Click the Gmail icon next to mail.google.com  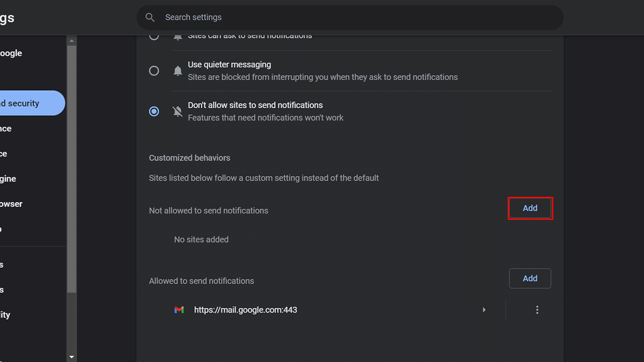click(179, 310)
